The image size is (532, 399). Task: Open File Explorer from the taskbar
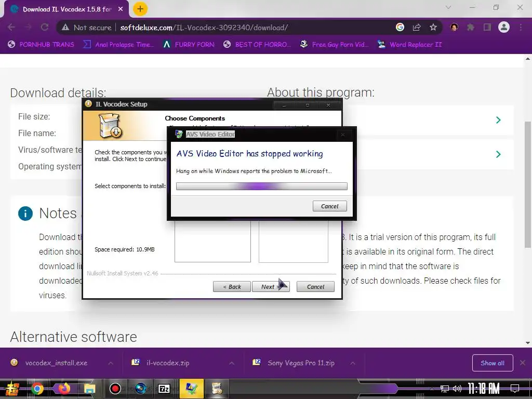click(x=89, y=389)
